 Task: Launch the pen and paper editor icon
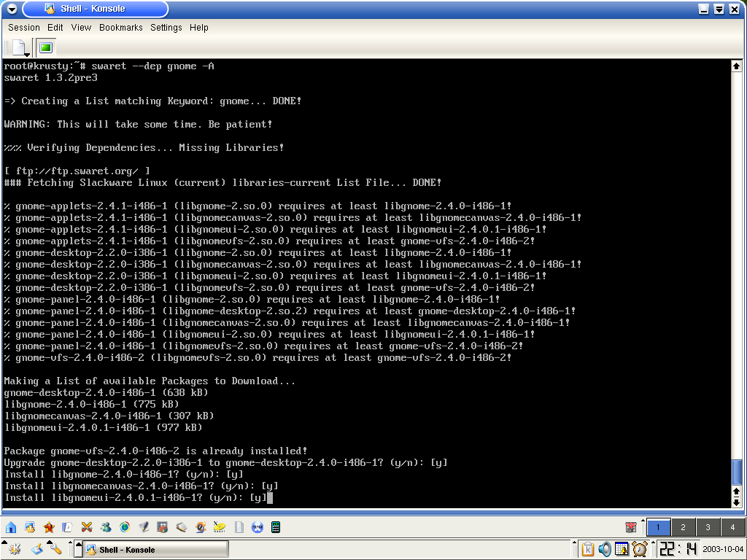click(x=144, y=527)
